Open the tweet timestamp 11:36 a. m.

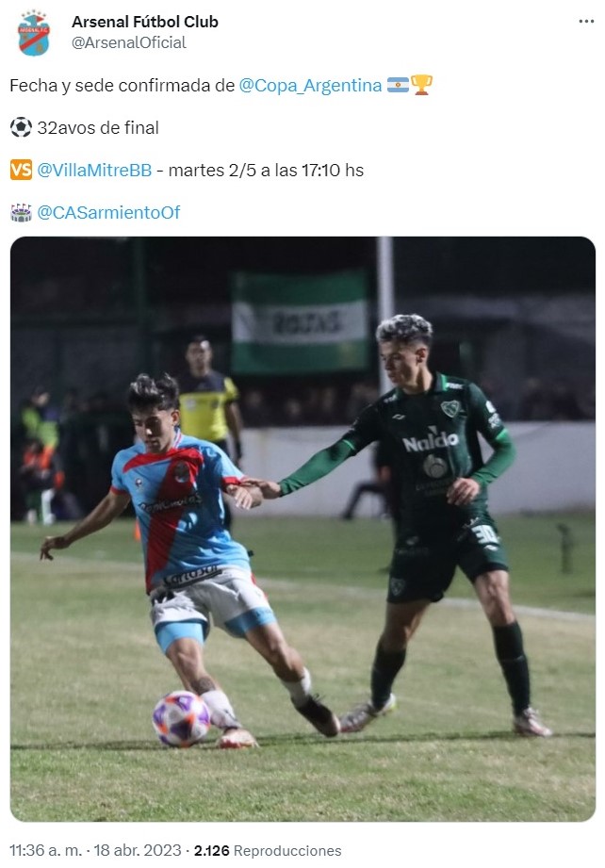[45, 850]
